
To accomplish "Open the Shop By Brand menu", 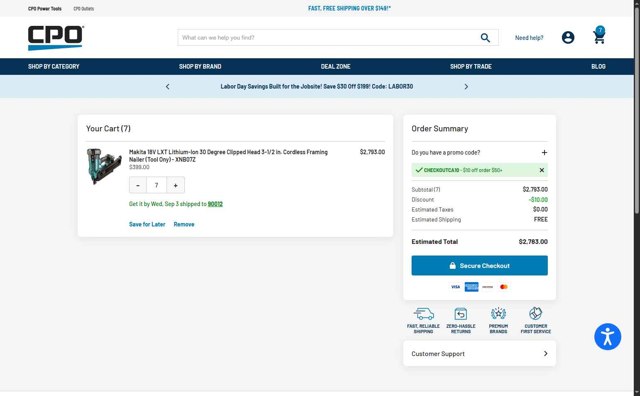I will 200,67.
